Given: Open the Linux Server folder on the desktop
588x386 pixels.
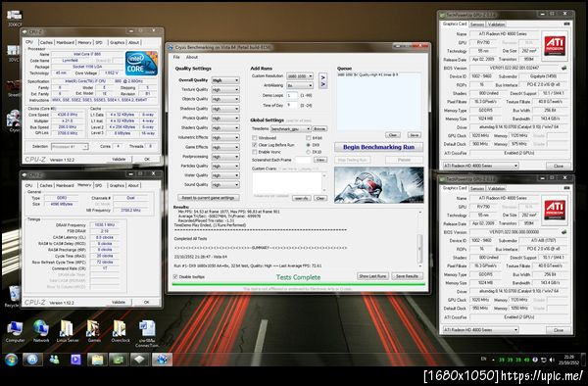Looking at the screenshot, I should pos(68,331).
